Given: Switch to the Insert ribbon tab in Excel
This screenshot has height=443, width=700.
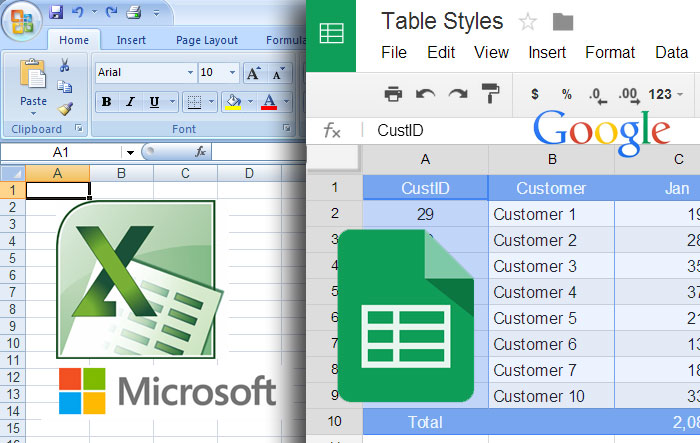Looking at the screenshot, I should point(131,40).
